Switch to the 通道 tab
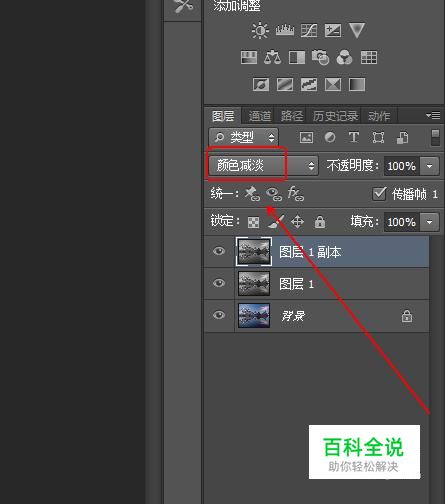 point(260,116)
